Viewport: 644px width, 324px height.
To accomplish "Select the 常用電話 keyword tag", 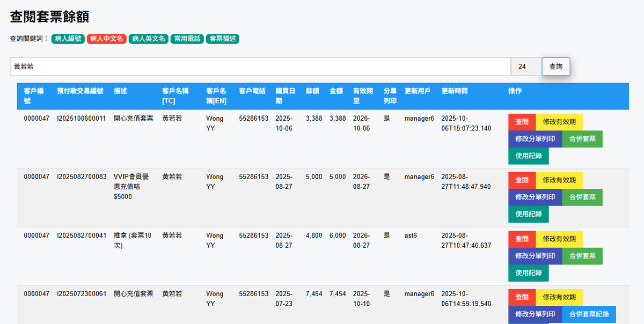I will [x=187, y=39].
